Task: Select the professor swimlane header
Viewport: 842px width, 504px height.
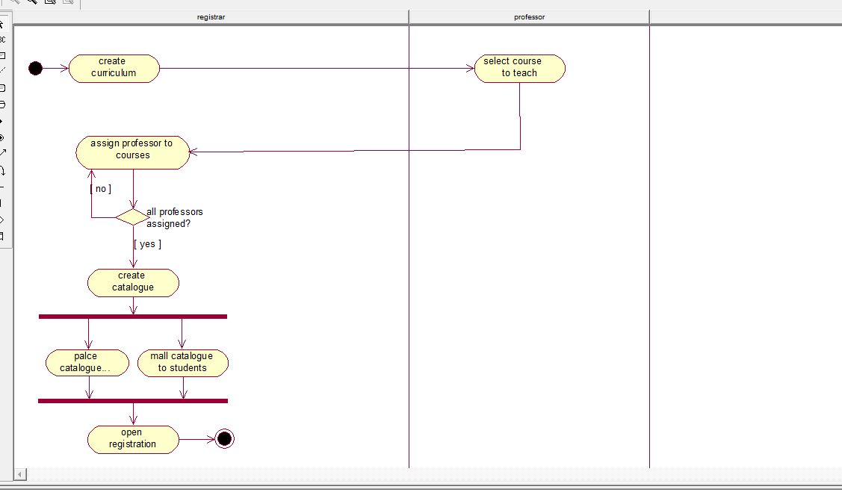Action: coord(529,17)
